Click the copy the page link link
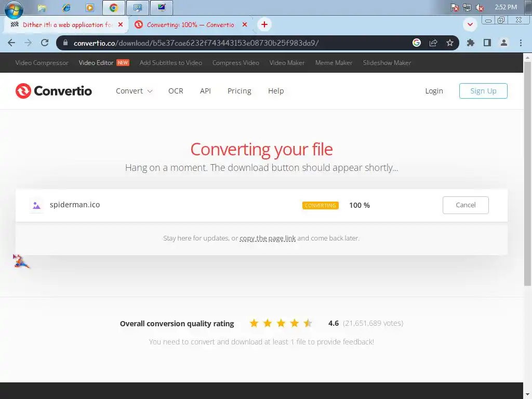This screenshot has height=399, width=532. click(268, 238)
